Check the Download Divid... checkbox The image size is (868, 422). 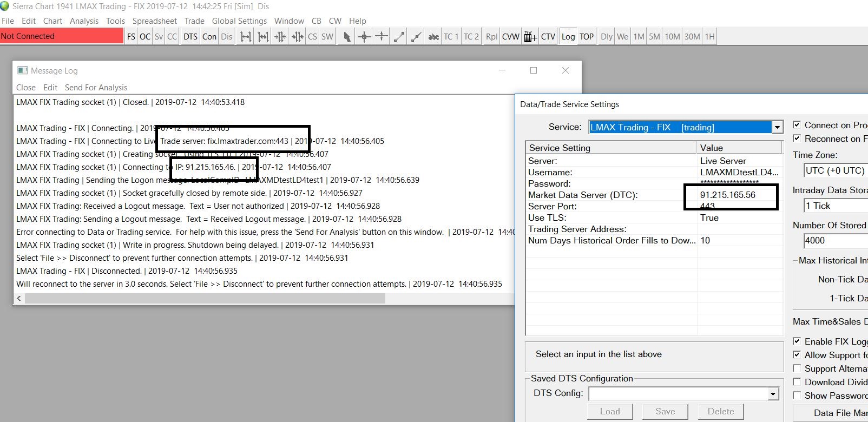tap(797, 382)
